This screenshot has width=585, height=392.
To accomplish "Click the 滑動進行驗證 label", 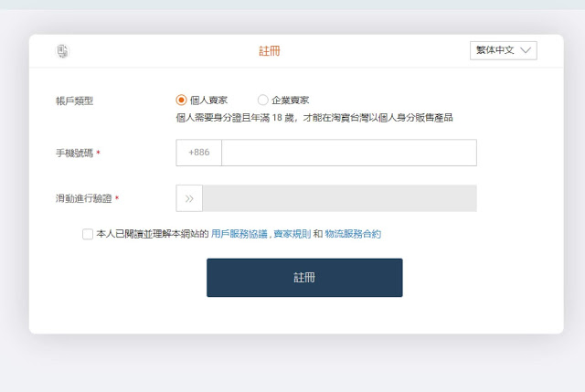I will pyautogui.click(x=83, y=198).
